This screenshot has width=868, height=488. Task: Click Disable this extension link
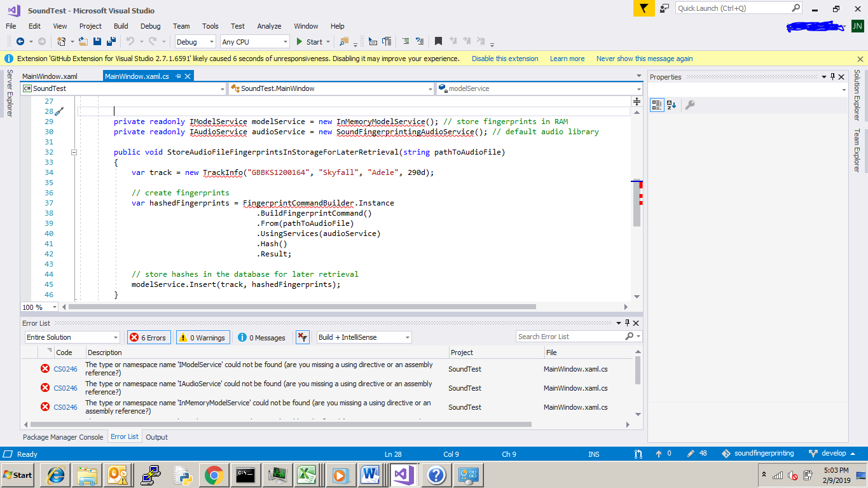(504, 58)
